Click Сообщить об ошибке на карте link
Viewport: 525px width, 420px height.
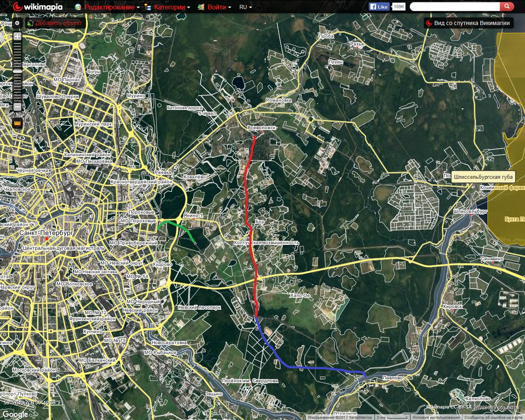(x=493, y=417)
